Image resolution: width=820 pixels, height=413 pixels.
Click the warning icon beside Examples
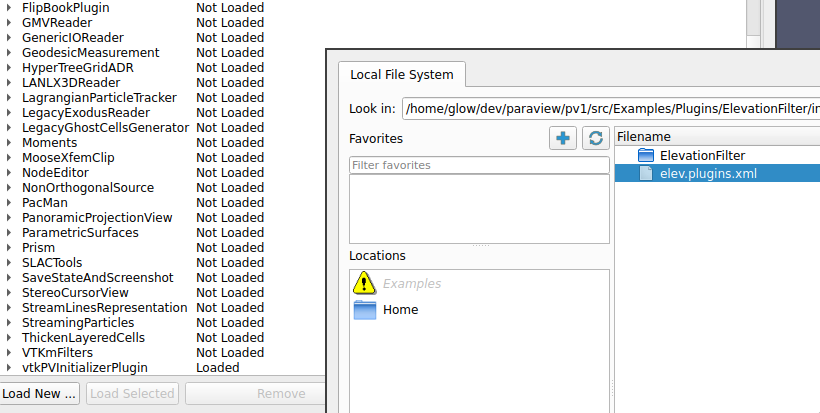[364, 283]
